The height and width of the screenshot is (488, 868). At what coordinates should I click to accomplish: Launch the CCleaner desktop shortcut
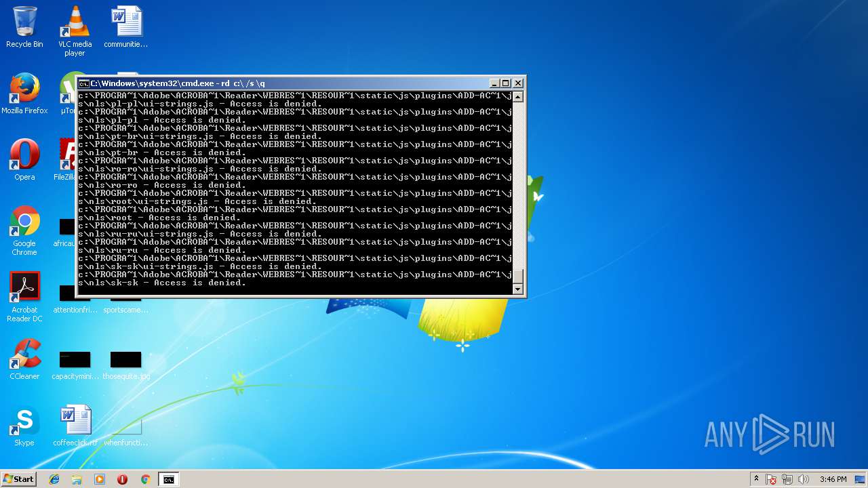point(24,359)
